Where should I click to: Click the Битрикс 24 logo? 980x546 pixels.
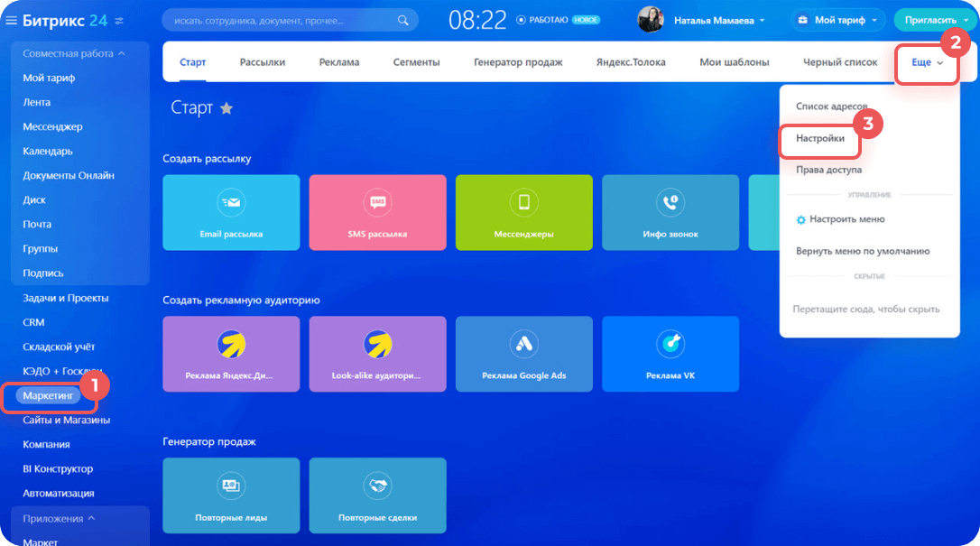point(65,21)
